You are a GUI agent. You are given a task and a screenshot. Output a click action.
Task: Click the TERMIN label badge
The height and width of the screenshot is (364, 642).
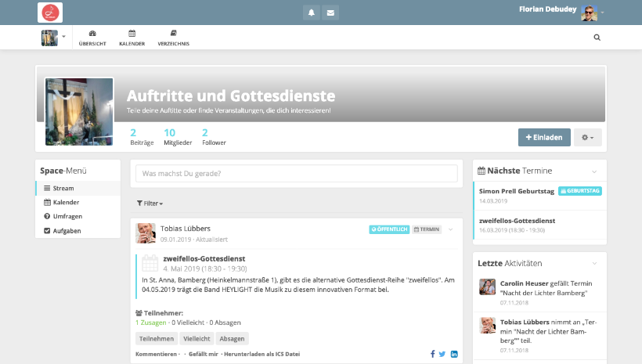[427, 229]
